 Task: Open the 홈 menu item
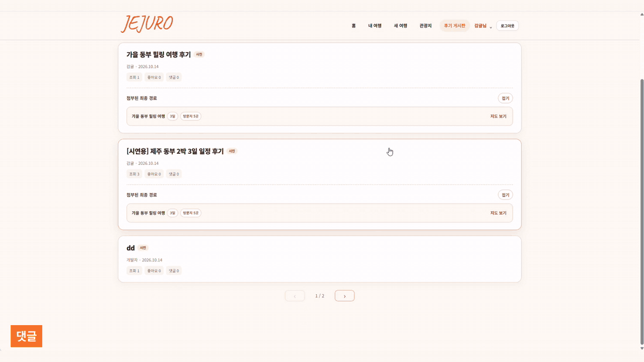354,26
